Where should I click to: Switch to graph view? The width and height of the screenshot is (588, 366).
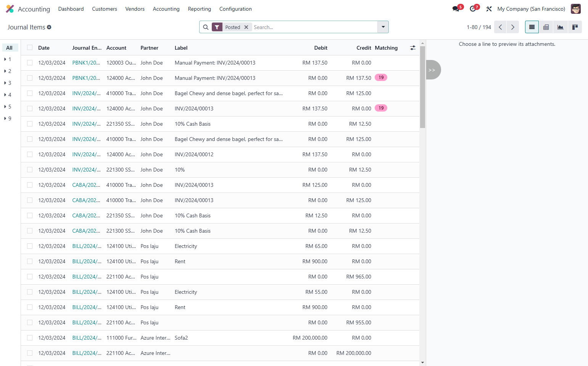pyautogui.click(x=560, y=27)
